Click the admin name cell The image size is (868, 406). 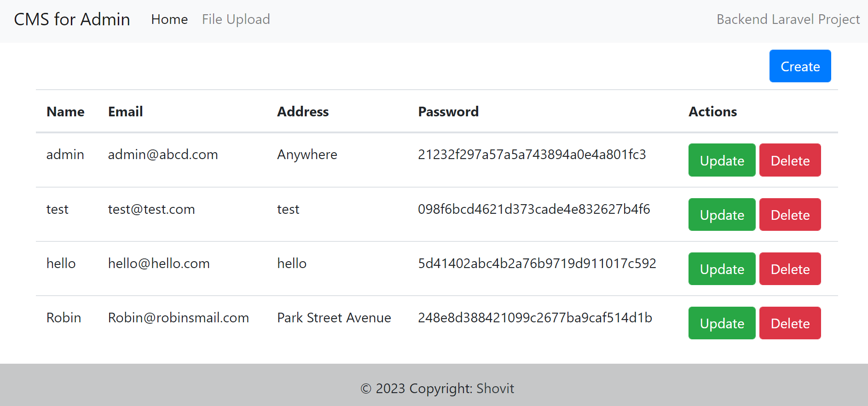pos(65,154)
